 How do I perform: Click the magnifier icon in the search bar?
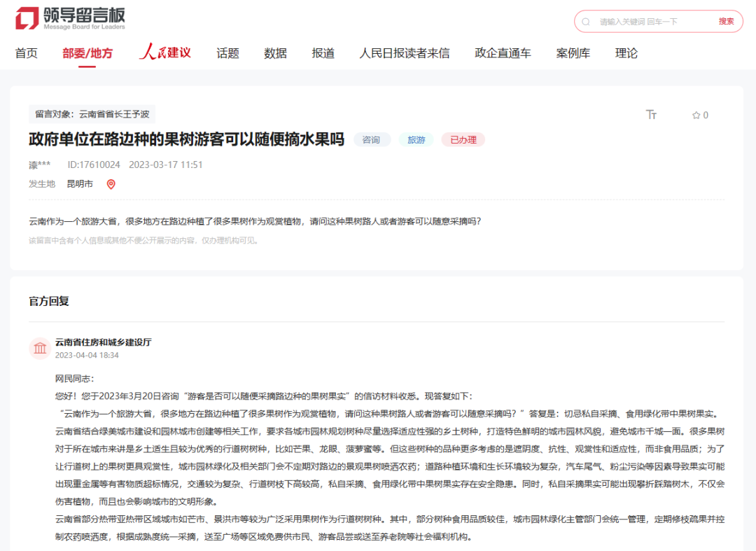[x=586, y=21]
